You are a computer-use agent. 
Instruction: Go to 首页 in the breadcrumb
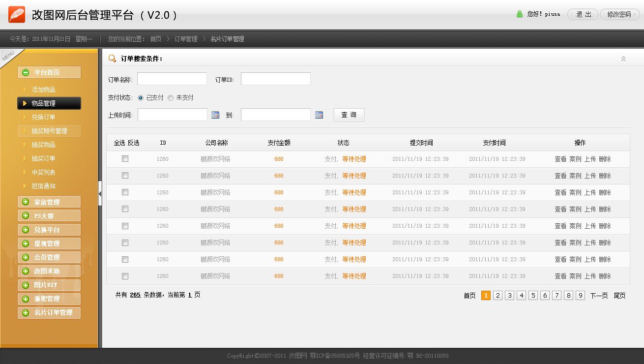pyautogui.click(x=156, y=39)
